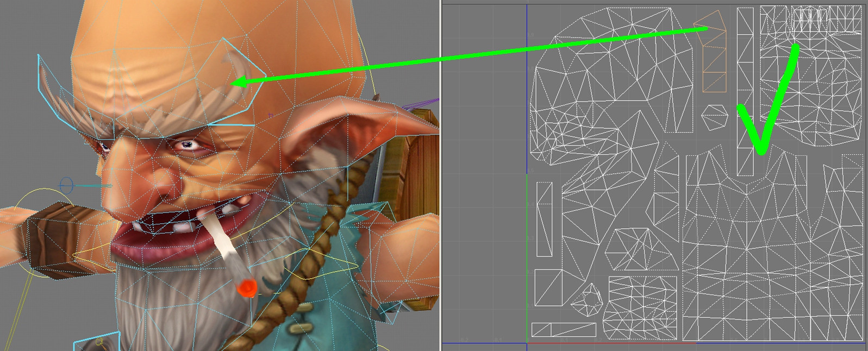Click the square UV island with diagonal

tap(548, 287)
